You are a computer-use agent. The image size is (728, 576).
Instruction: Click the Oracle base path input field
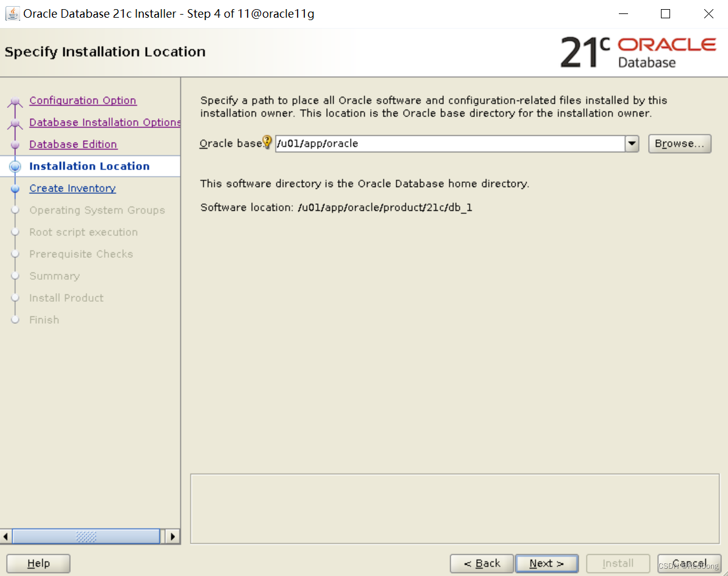tap(450, 143)
